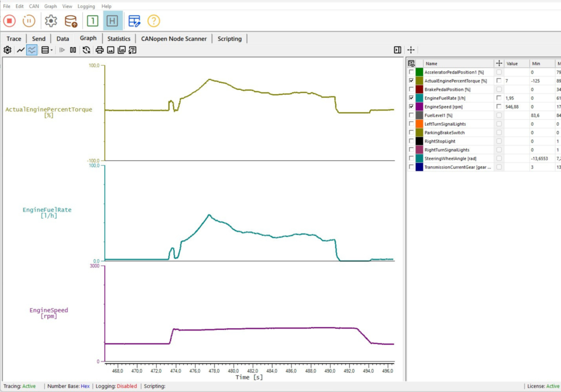
Task: Pause tracing with the orange pause icon
Action: [29, 21]
